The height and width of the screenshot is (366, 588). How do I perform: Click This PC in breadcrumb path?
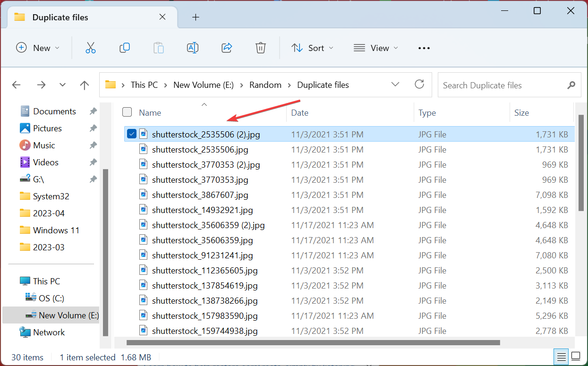pyautogui.click(x=144, y=85)
